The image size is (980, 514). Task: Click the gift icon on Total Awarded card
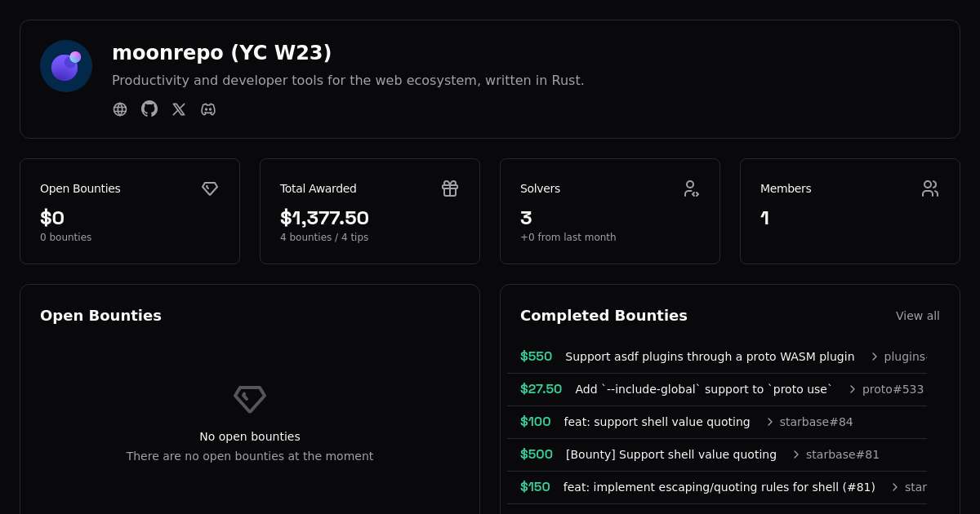click(x=450, y=188)
